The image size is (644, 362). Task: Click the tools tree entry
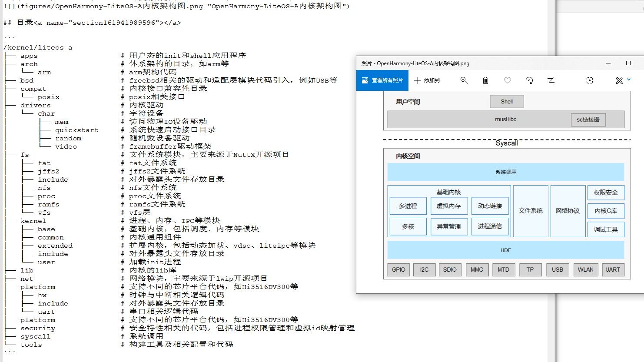[x=31, y=345]
